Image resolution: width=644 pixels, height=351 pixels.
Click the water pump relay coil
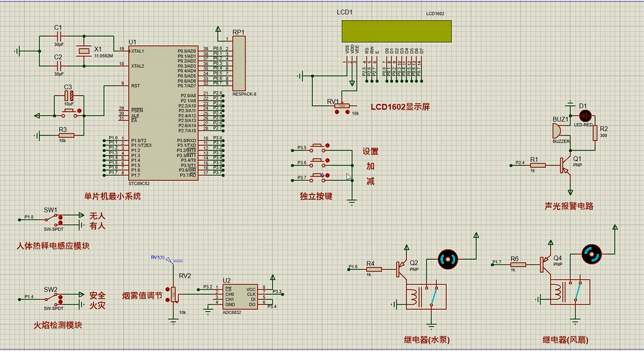coord(415,296)
